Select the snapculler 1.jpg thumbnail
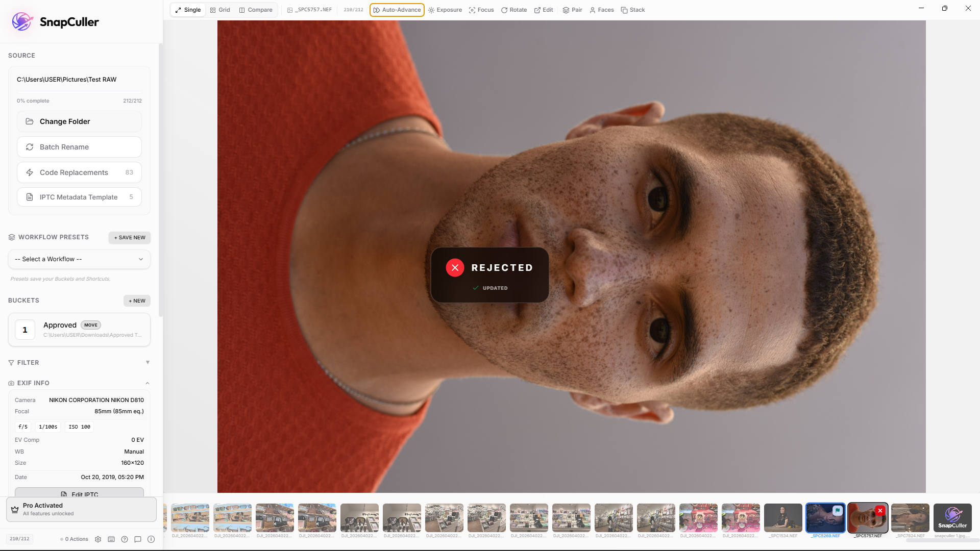This screenshot has height=551, width=980. click(952, 518)
